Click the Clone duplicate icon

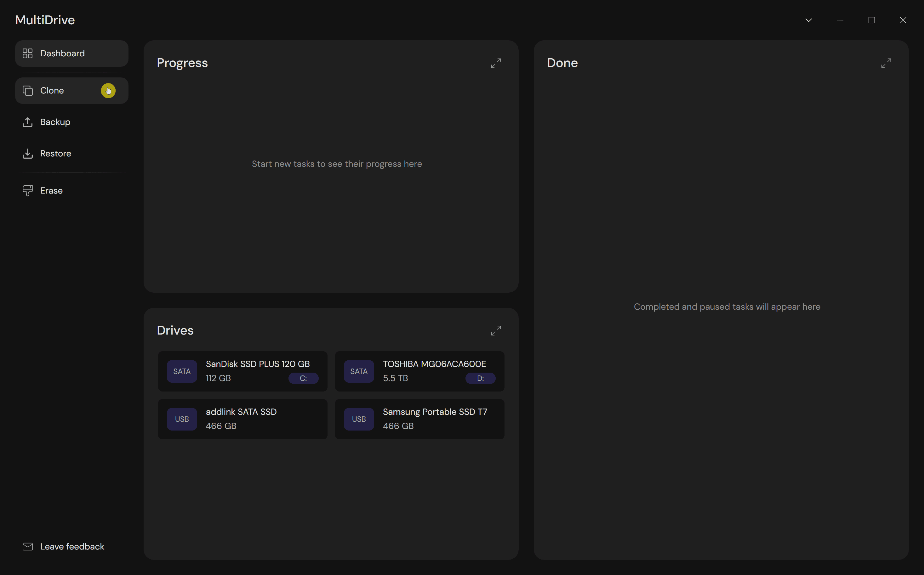[x=27, y=91]
